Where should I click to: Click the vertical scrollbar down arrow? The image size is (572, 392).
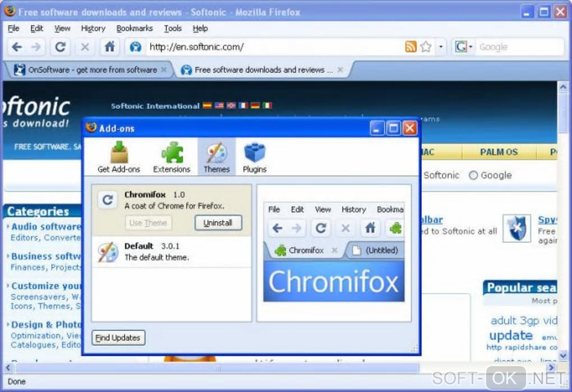[563, 354]
